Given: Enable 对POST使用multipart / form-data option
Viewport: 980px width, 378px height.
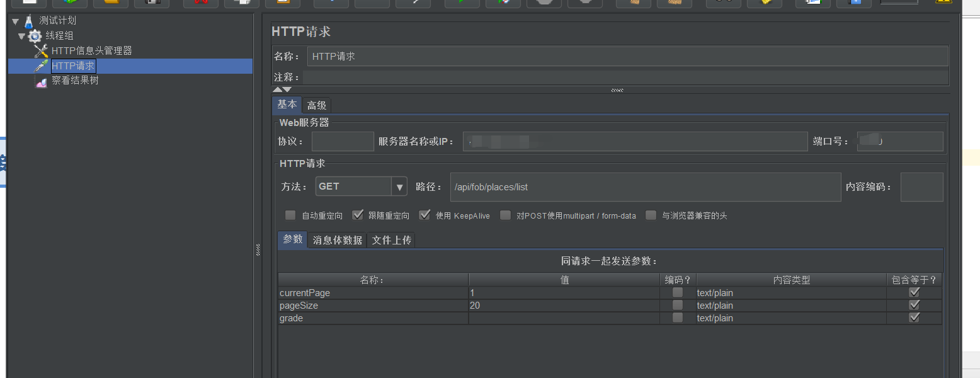Looking at the screenshot, I should point(505,215).
